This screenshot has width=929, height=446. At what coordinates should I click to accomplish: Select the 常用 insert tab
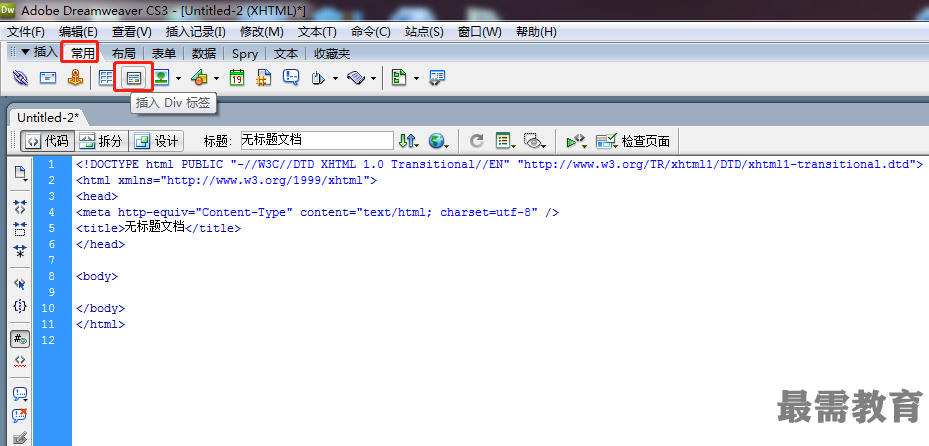[x=82, y=53]
